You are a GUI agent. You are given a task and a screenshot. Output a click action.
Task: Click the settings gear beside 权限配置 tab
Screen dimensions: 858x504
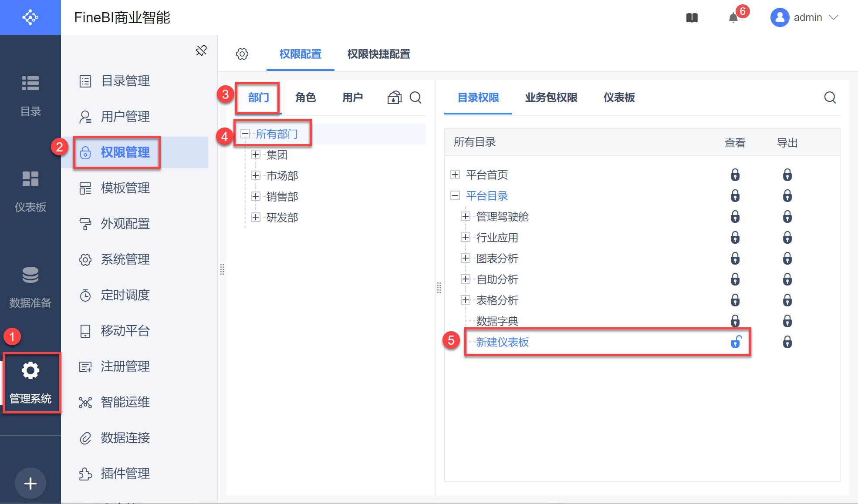242,54
